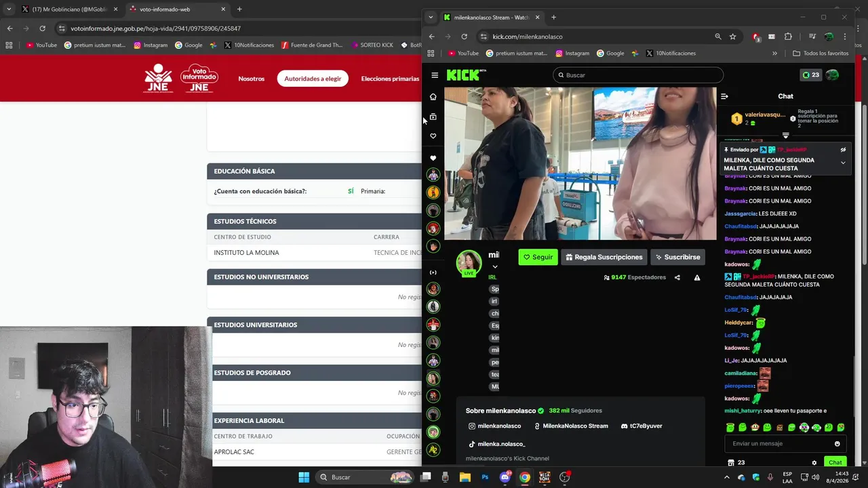Expand the stream title chevron
Image resolution: width=868 pixels, height=488 pixels.
pyautogui.click(x=494, y=266)
